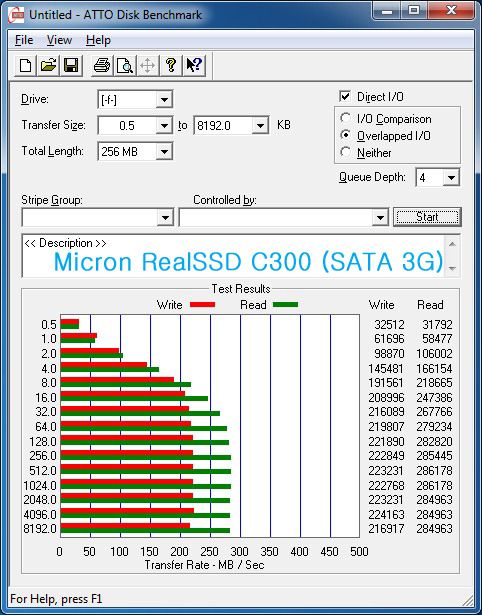Activate context help arrow-question icon
The height and width of the screenshot is (615, 482).
(194, 65)
